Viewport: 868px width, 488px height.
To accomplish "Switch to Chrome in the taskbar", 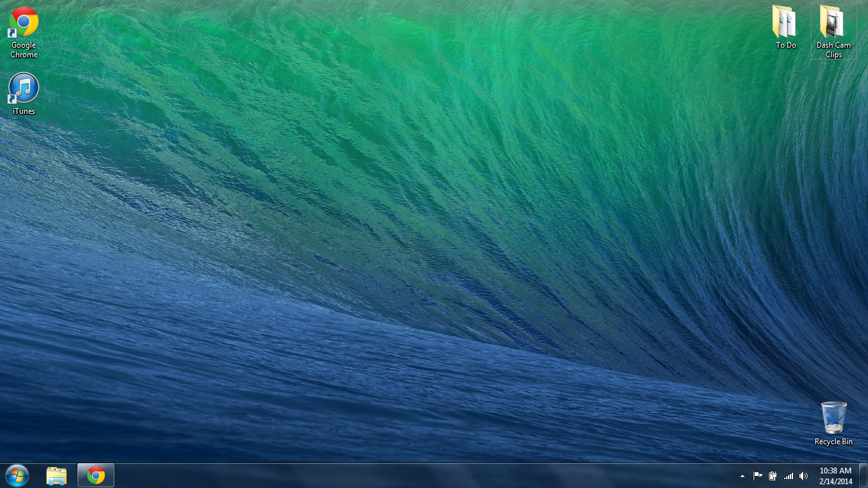I will [x=96, y=475].
